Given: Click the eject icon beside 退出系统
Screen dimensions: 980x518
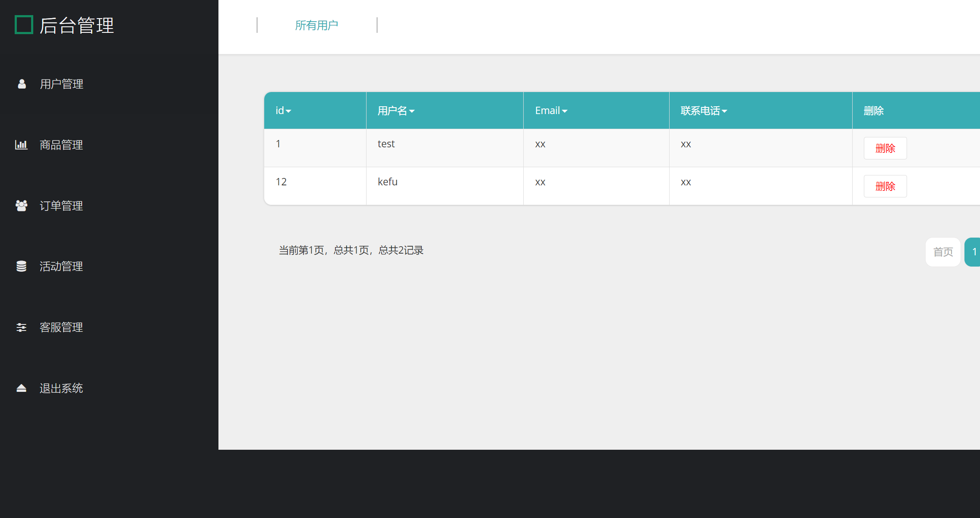Looking at the screenshot, I should click(21, 388).
